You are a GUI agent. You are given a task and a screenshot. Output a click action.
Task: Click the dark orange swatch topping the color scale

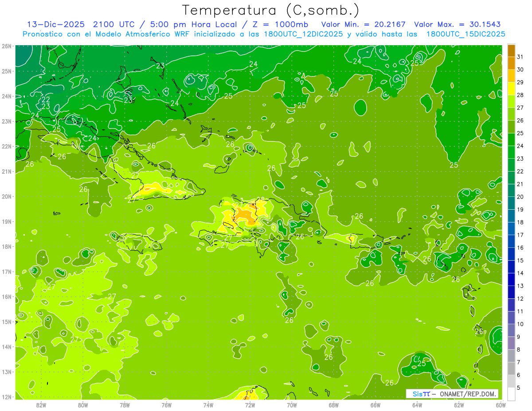[x=511, y=51]
